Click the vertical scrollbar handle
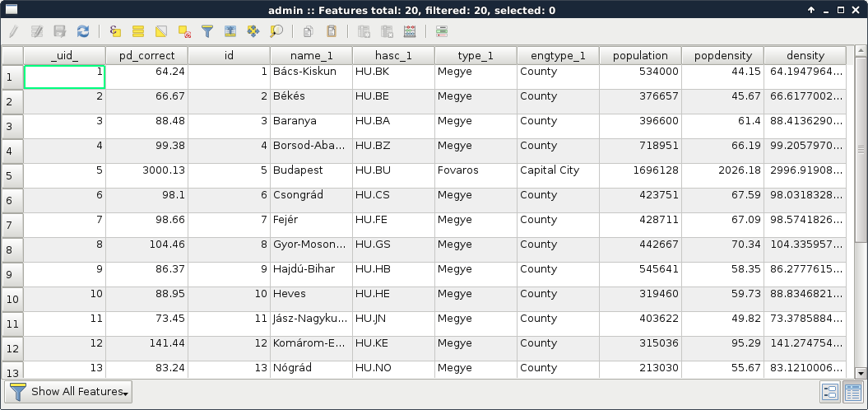 [861, 150]
